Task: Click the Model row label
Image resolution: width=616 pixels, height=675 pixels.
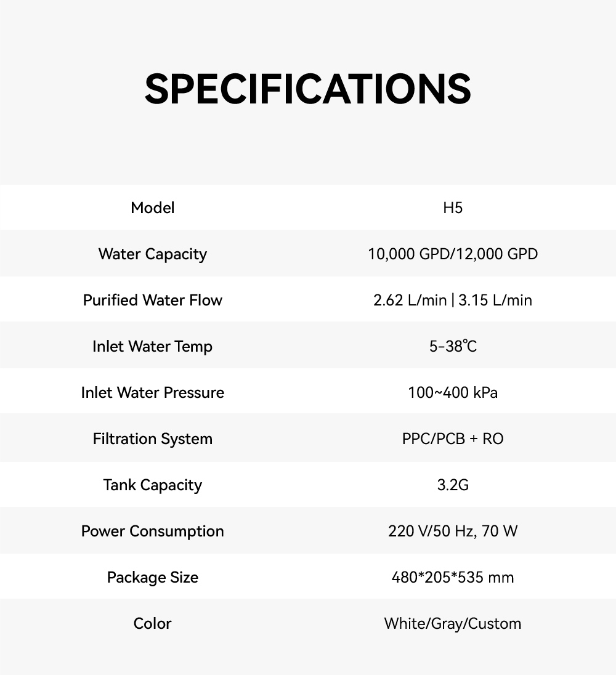Action: pos(153,208)
